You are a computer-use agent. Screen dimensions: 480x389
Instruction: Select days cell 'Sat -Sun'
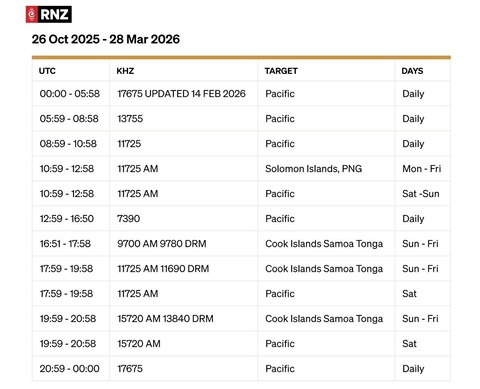coord(421,194)
